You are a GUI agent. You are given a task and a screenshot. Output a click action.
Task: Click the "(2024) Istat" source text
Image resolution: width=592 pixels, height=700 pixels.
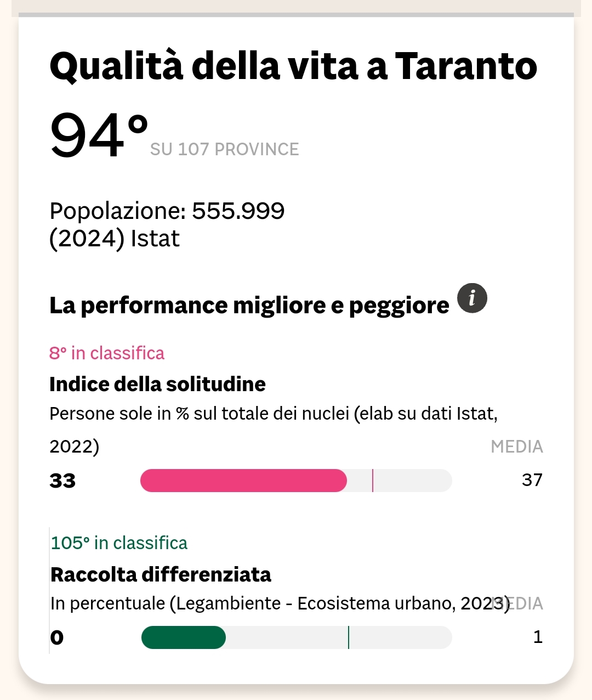coord(115,239)
